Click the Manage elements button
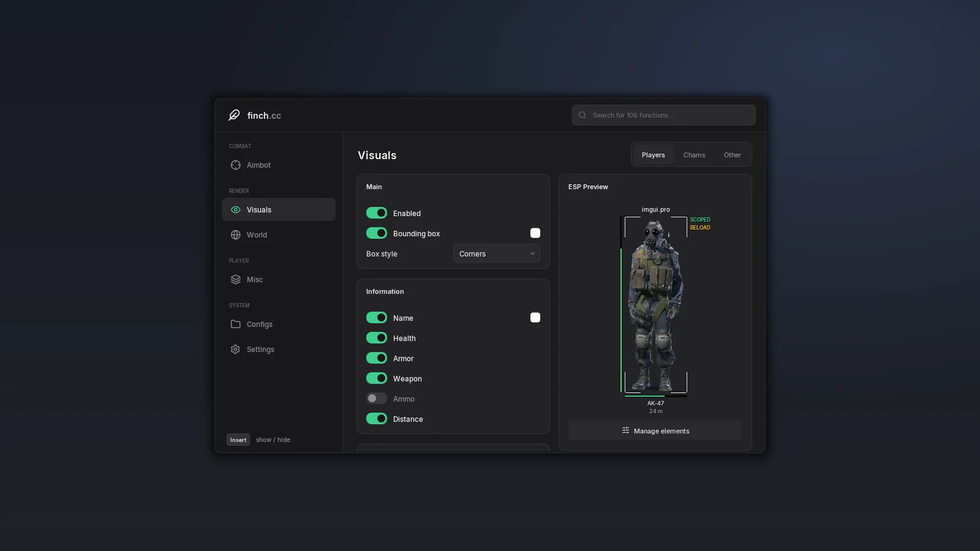Screen dimensions: 980x551 [655, 430]
